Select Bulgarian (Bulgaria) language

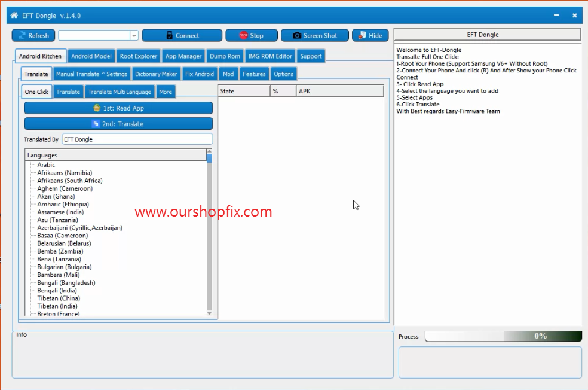click(64, 267)
